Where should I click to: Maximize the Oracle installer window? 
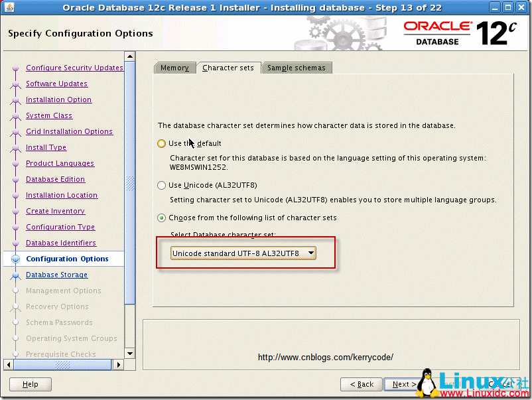pyautogui.click(x=508, y=7)
